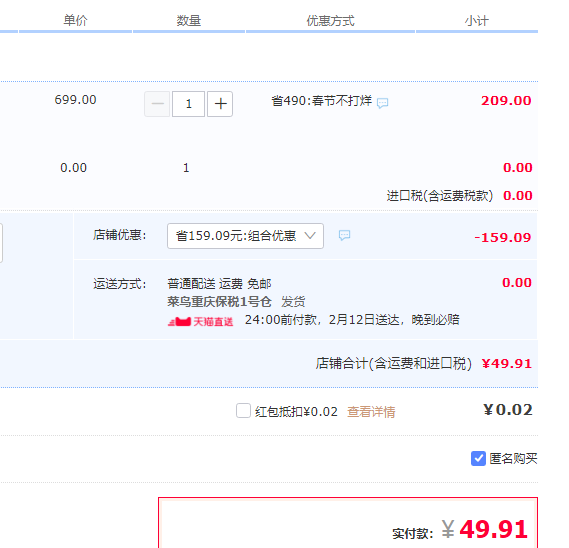Click the 实付款 ¥49.91 total amount
This screenshot has height=548, width=569.
click(x=484, y=529)
